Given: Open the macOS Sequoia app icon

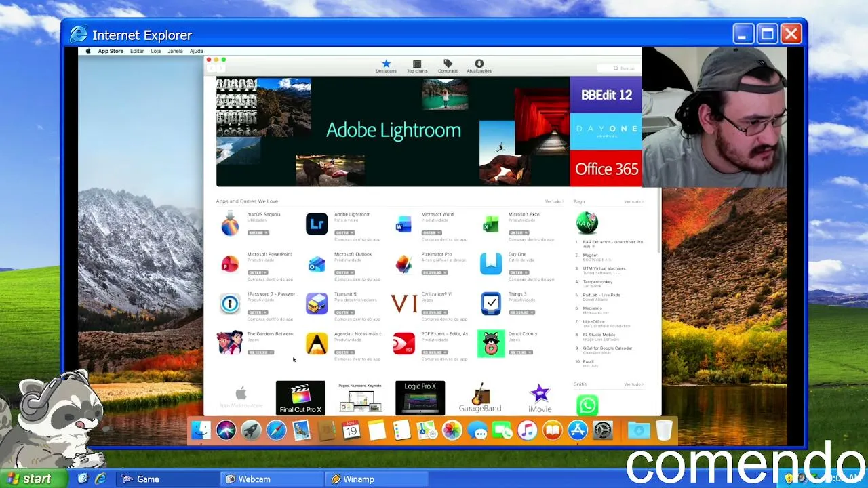Looking at the screenshot, I should point(230,224).
